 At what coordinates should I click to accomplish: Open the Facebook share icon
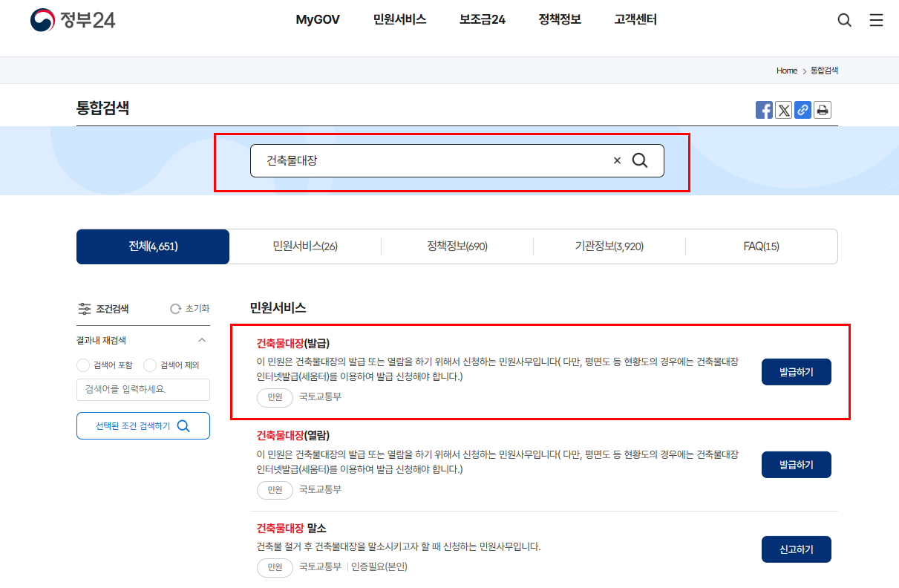tap(764, 109)
